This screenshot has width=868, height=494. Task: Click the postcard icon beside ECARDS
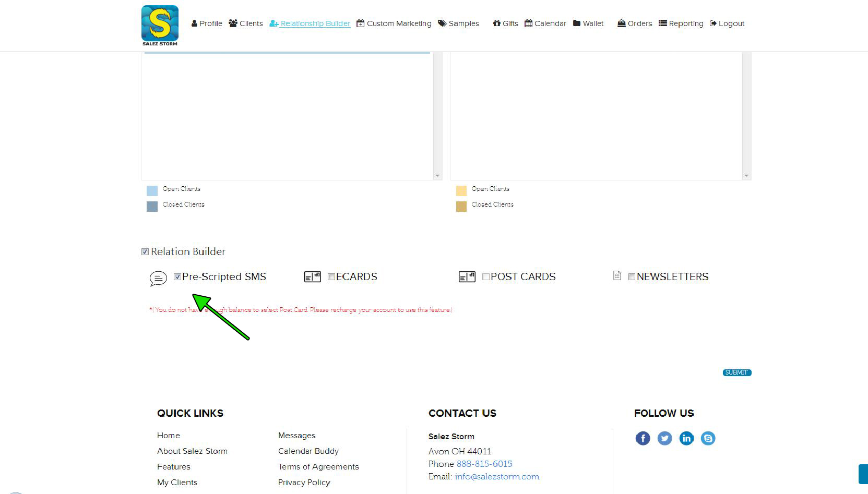[x=312, y=277]
